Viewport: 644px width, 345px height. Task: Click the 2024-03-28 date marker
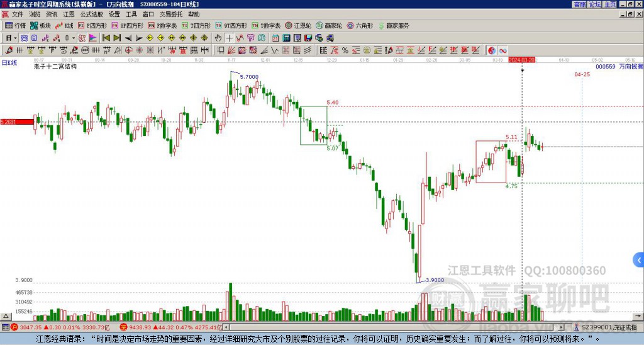coord(521,60)
